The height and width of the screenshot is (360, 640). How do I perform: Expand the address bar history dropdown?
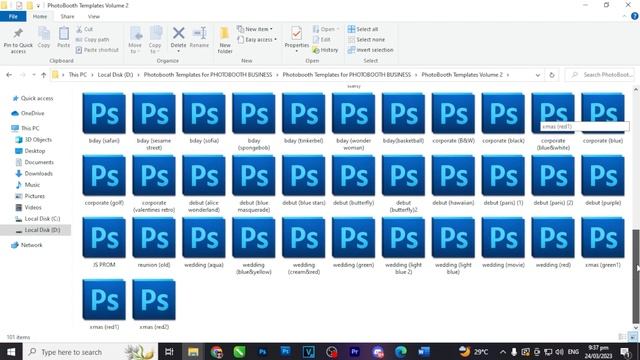538,75
